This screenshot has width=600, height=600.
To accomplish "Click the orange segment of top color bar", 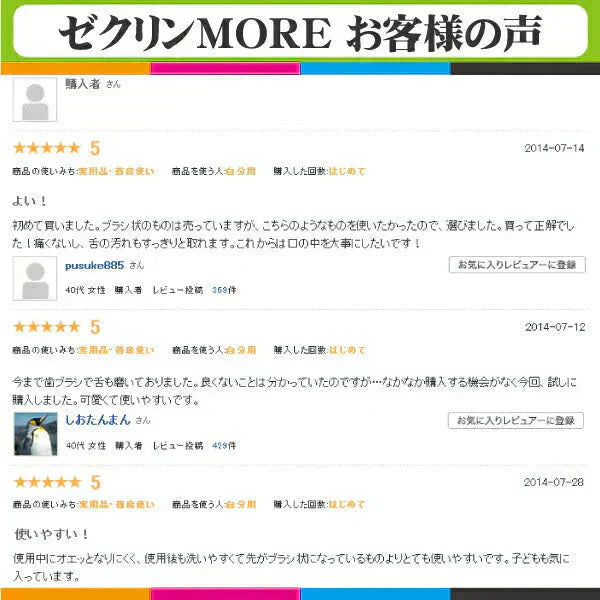I will tap(75, 68).
